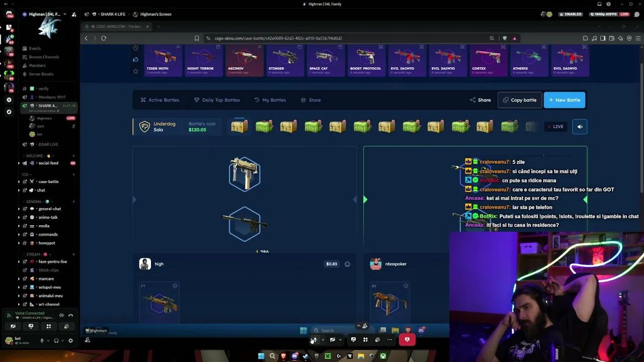Mute the microphone in the user panel
Screen dimensions: 644x362
coord(42,340)
